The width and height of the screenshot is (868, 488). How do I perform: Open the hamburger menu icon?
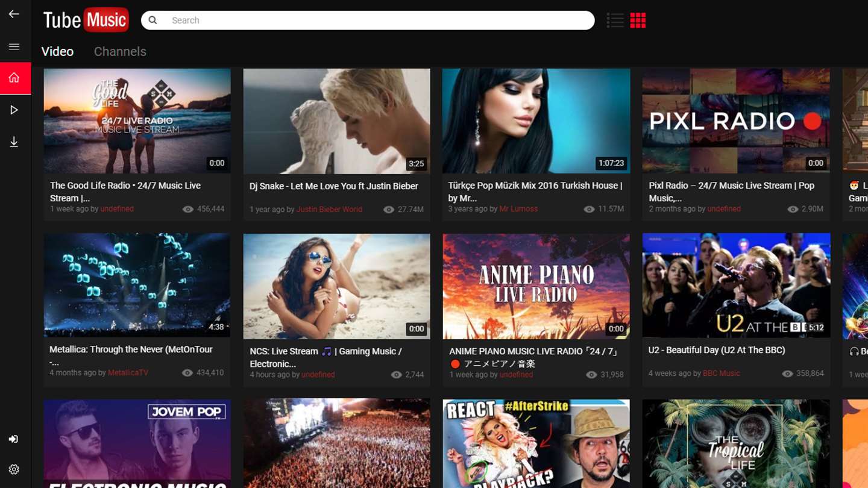tap(14, 46)
